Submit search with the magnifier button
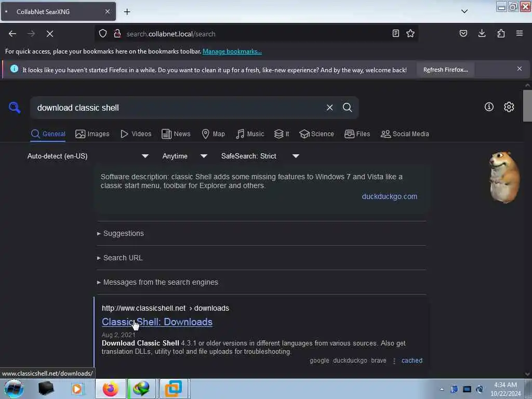Image resolution: width=532 pixels, height=399 pixels. (347, 108)
